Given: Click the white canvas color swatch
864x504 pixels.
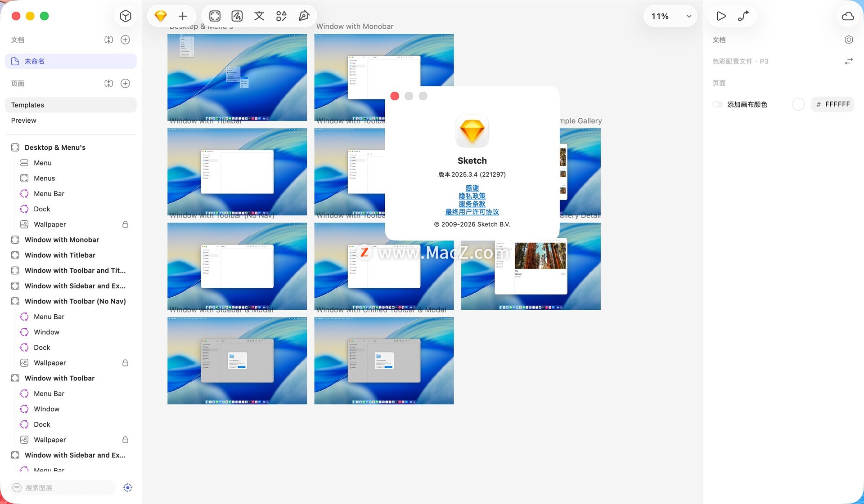Looking at the screenshot, I should coord(798,104).
